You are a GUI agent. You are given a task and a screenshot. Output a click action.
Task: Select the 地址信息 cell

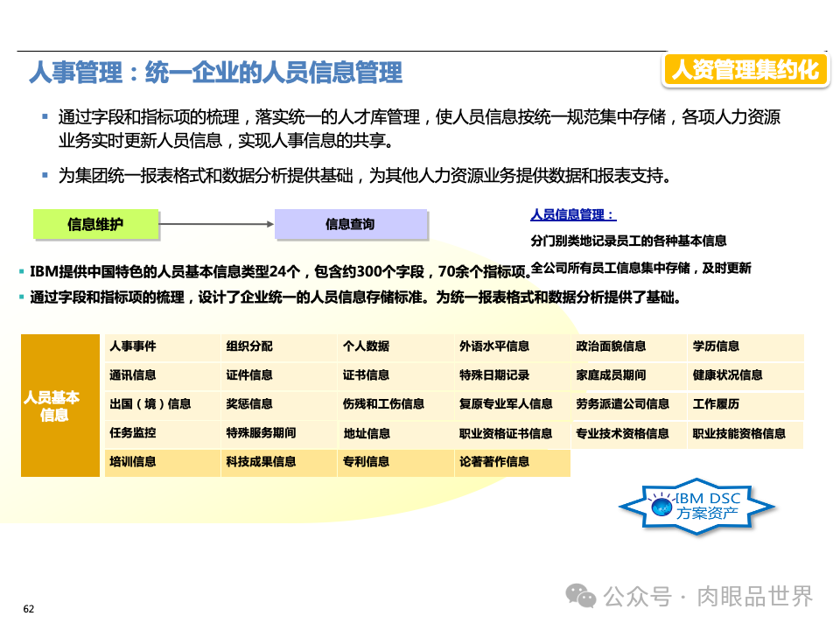click(x=395, y=434)
